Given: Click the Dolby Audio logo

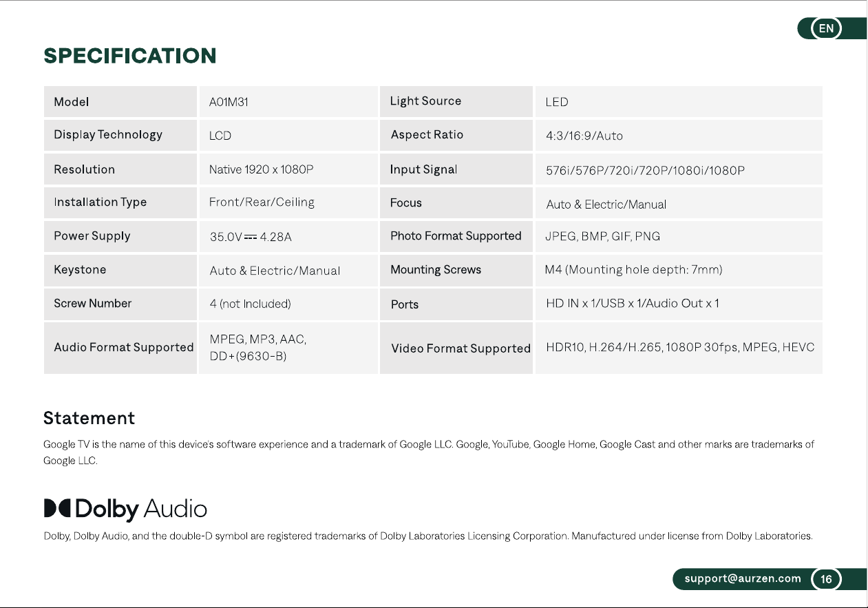Looking at the screenshot, I should (x=125, y=510).
